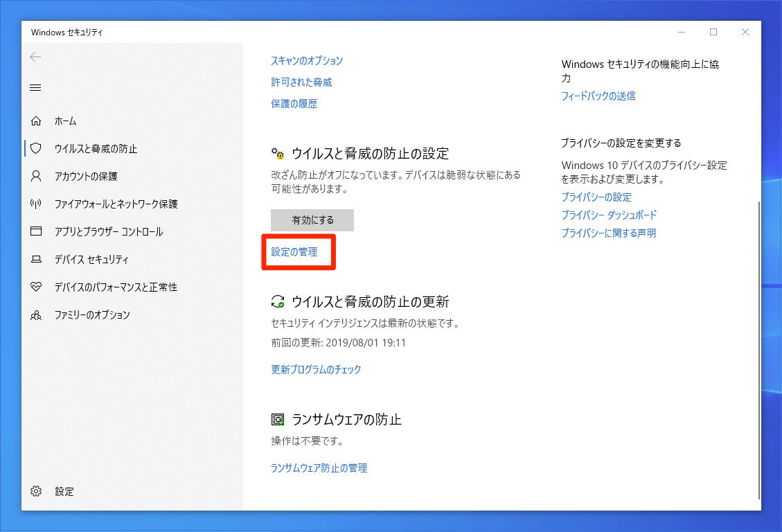Minimize the Windows セキュリティ window
The height and width of the screenshot is (532, 782).
pos(682,32)
